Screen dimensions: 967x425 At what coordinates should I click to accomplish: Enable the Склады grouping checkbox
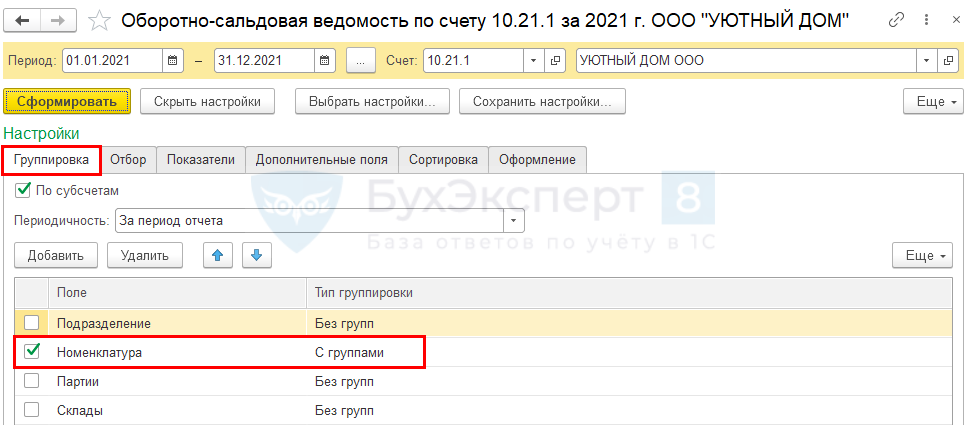(32, 409)
